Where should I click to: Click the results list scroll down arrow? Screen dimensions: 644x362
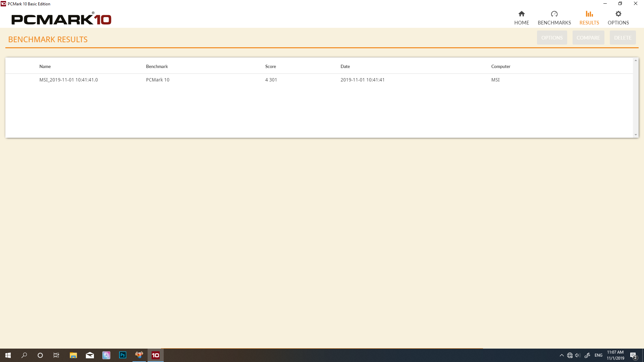pyautogui.click(x=636, y=135)
